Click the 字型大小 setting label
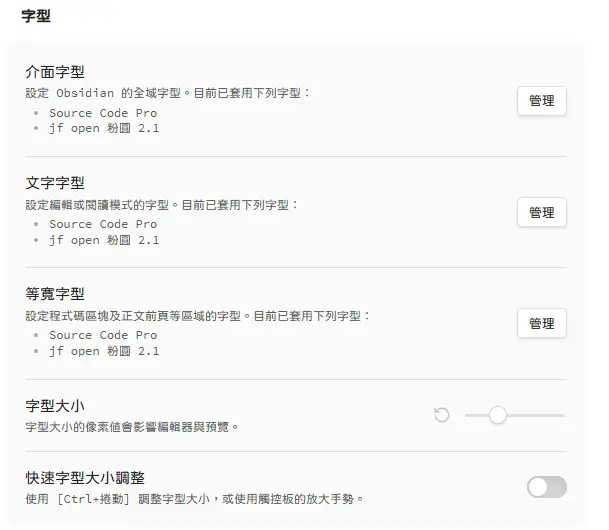Screen dimensions: 609x530 tap(55, 406)
